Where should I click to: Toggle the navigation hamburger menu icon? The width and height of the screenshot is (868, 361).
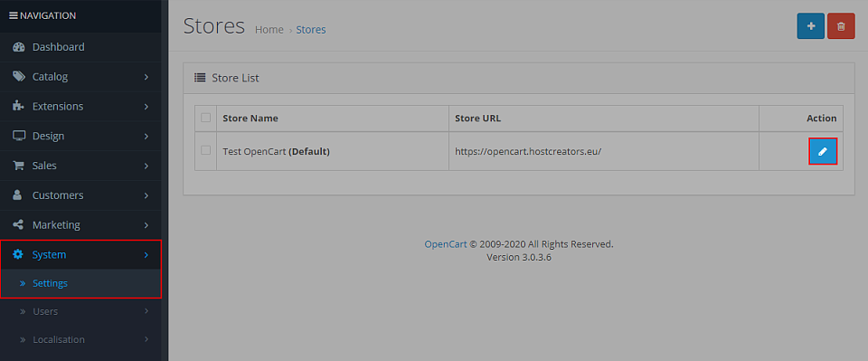click(14, 15)
